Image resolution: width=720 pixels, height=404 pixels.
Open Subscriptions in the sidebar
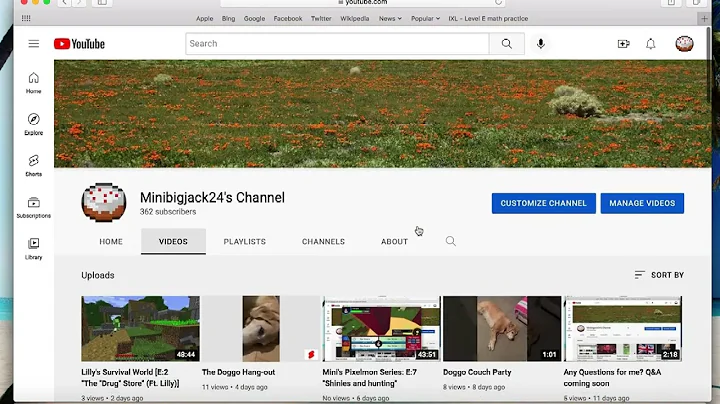click(34, 207)
